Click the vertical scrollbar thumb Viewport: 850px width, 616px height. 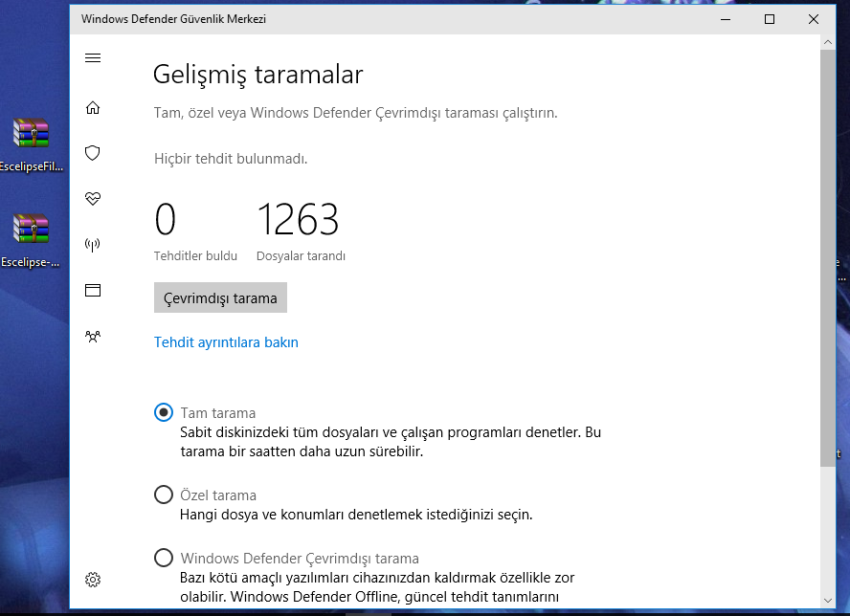827,258
